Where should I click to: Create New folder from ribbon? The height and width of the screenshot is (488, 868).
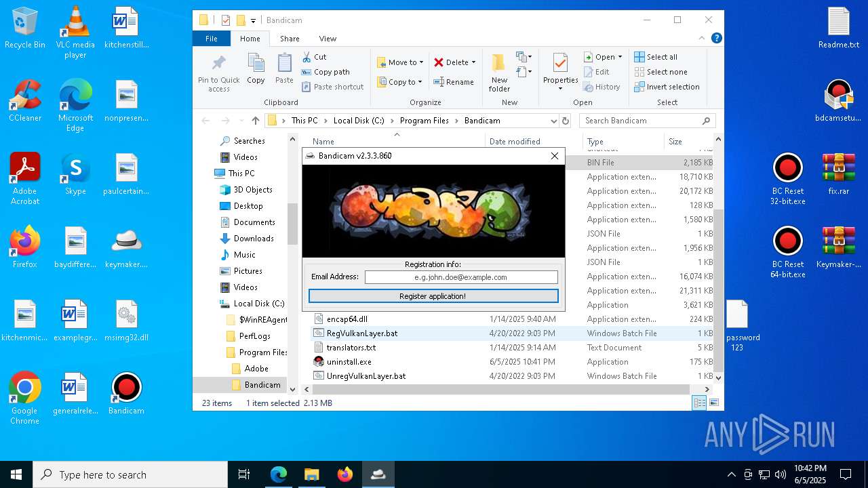tap(499, 73)
